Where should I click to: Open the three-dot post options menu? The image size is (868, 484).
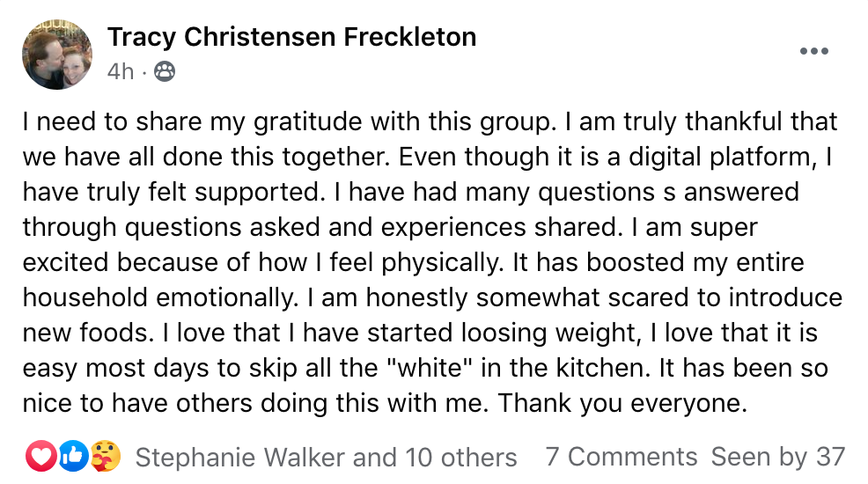pyautogui.click(x=813, y=52)
